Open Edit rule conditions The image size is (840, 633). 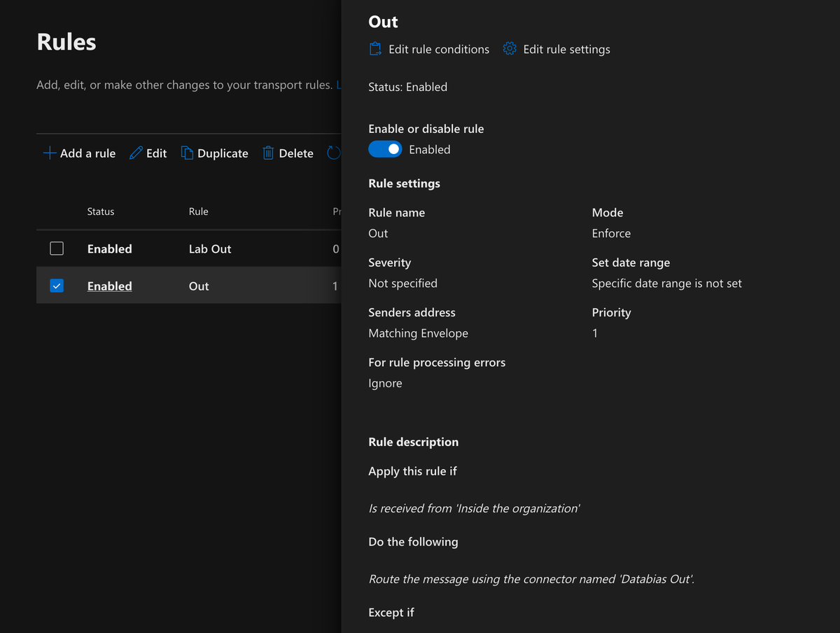(x=429, y=49)
